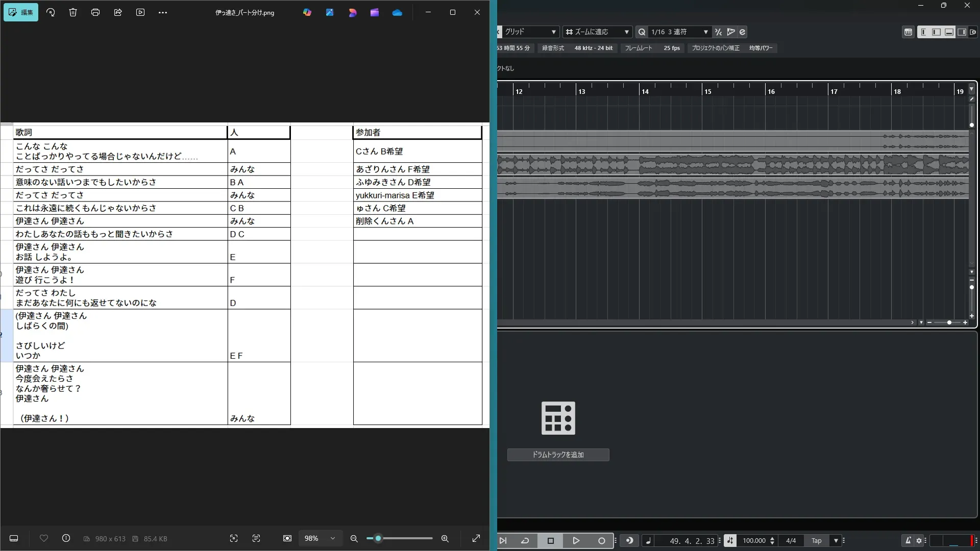The height and width of the screenshot is (551, 980).
Task: Click the Record transport button
Action: click(601, 541)
